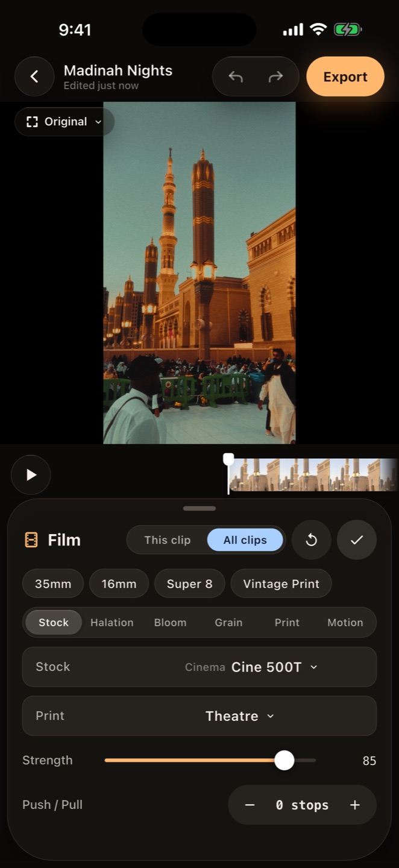Switch to the Motion tab
The height and width of the screenshot is (868, 399).
pos(345,623)
